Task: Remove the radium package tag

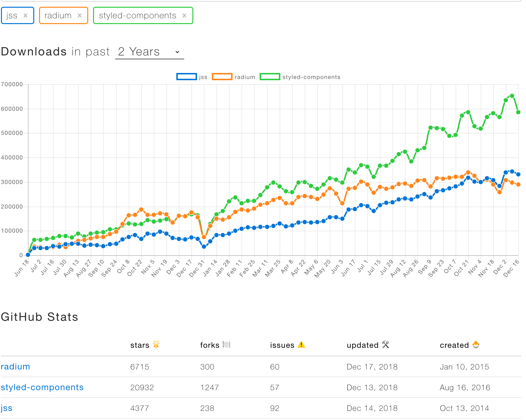Action: tap(80, 16)
